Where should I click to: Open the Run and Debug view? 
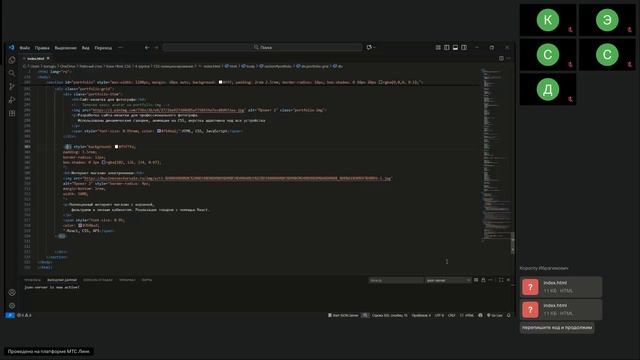12,100
